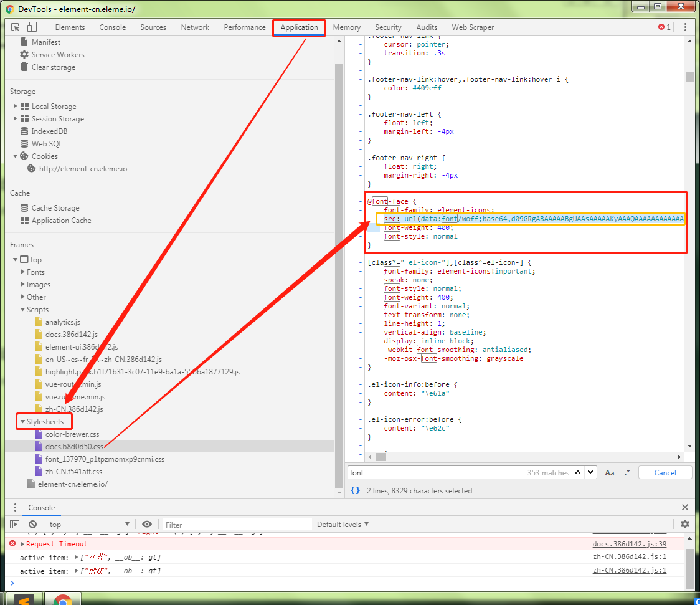Click the pretty print braces icon
700x605 pixels.
coord(356,491)
